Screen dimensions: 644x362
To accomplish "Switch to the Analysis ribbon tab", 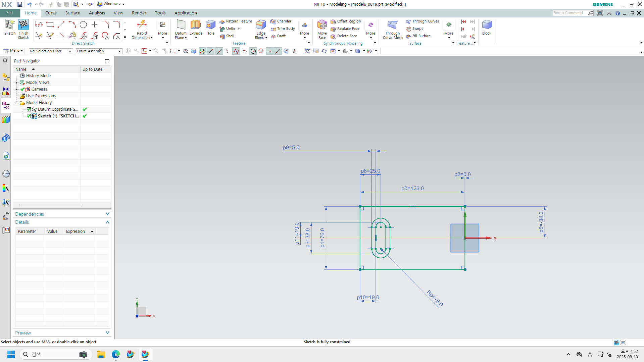I will click(x=97, y=13).
